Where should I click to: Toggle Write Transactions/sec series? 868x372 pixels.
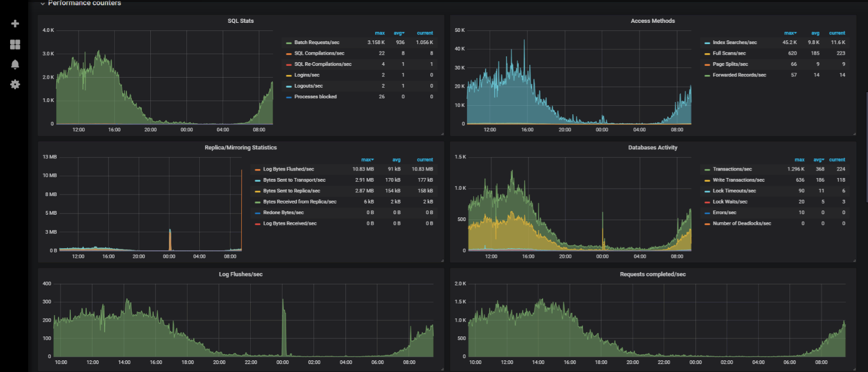pos(739,180)
